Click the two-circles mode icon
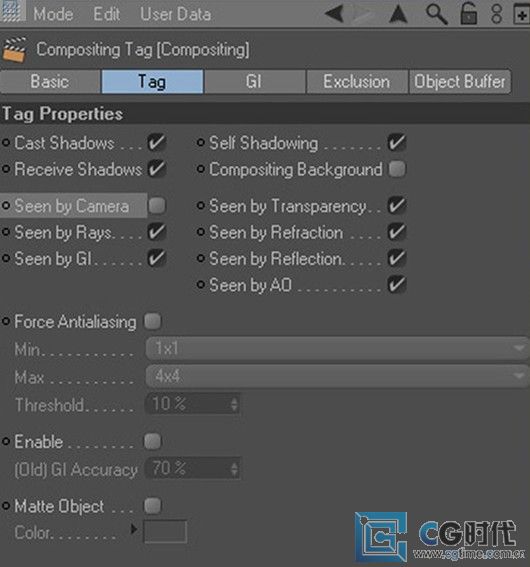The image size is (530, 567). click(497, 13)
